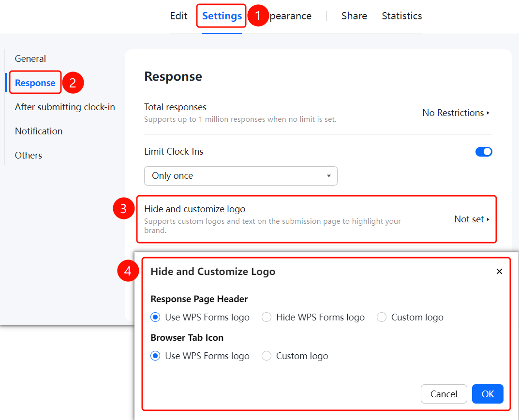Open Notification settings in sidebar
Image resolution: width=519 pixels, height=420 pixels.
coord(39,131)
